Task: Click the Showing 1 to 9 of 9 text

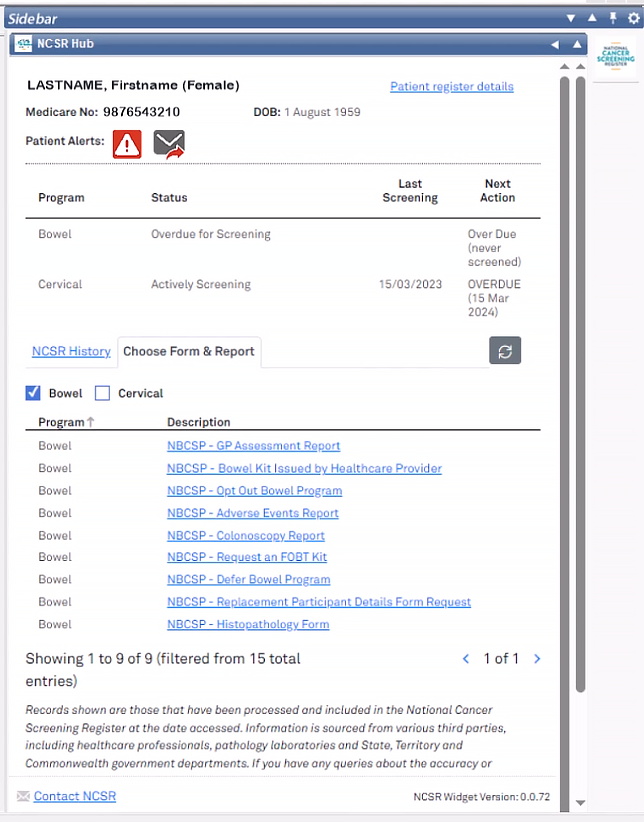Action: [x=163, y=669]
